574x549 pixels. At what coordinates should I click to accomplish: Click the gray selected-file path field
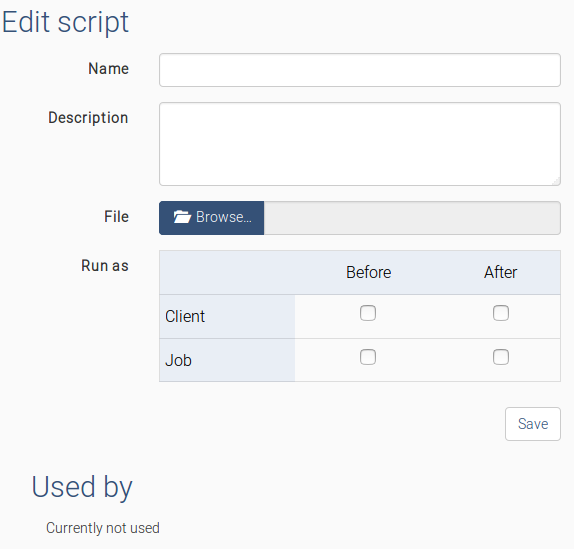coord(412,218)
